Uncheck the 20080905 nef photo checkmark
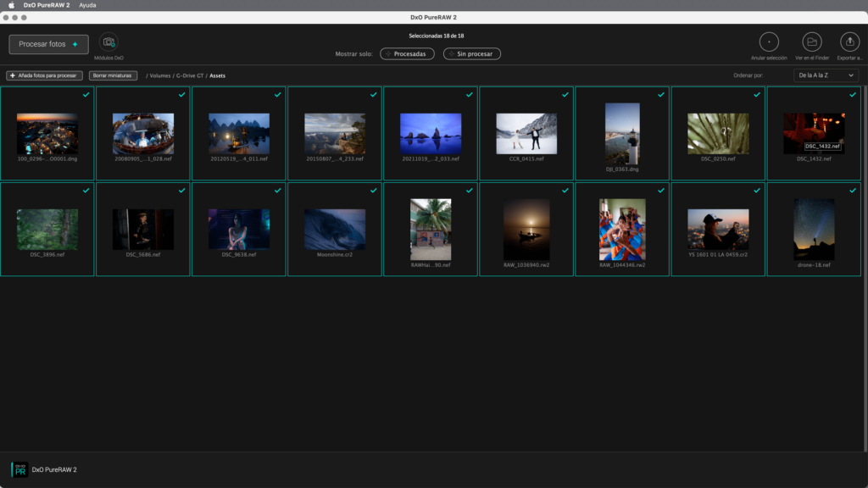Screen dimensions: 868x488 (181, 95)
